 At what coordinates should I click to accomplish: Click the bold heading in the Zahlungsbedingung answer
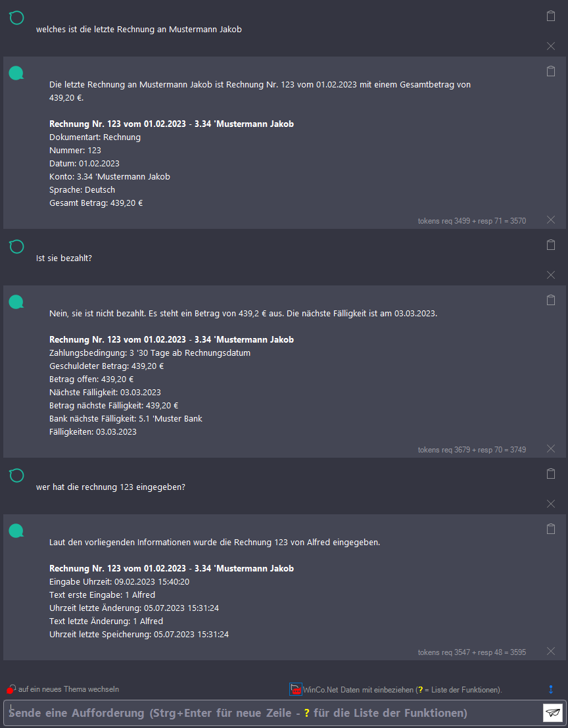(x=172, y=340)
